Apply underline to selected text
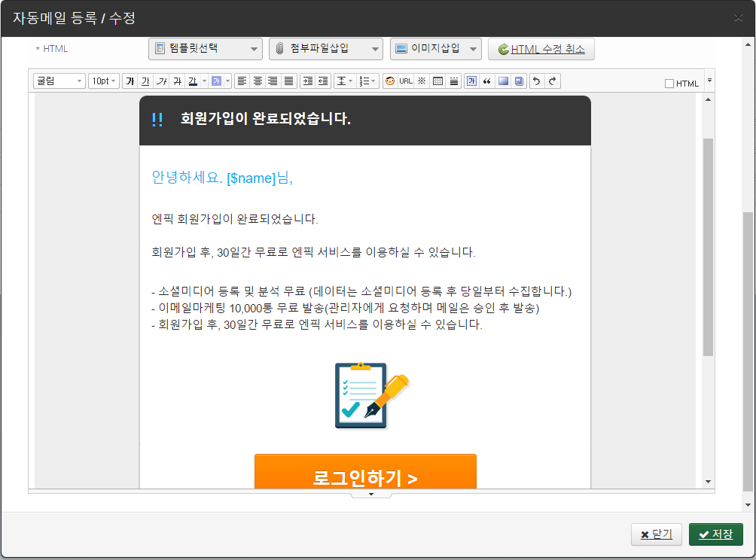The image size is (756, 560). pos(145,81)
